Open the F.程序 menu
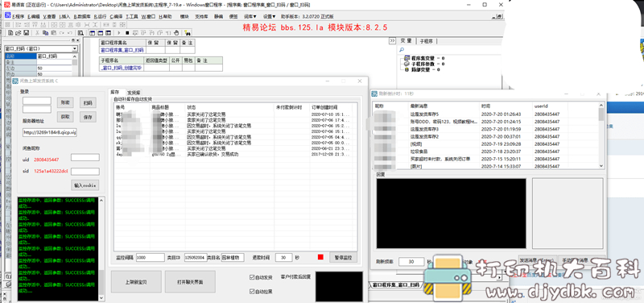Screen dimensions: 644x303 click(19, 17)
